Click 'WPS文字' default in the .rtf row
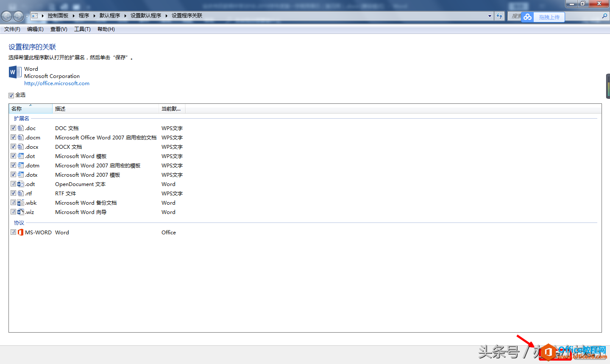The height and width of the screenshot is (364, 610). click(x=172, y=193)
